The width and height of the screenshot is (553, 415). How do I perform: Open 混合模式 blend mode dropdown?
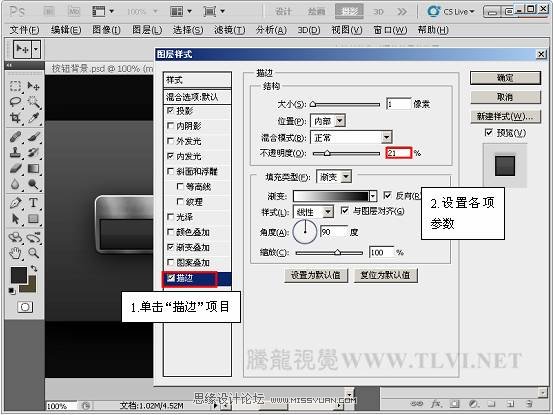tap(387, 137)
